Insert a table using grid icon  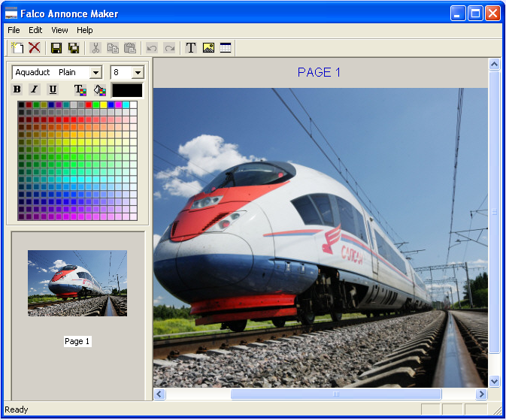tap(226, 48)
